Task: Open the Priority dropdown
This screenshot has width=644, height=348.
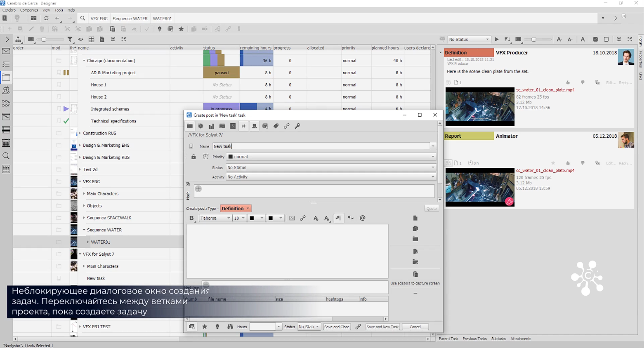Action: [x=331, y=157]
